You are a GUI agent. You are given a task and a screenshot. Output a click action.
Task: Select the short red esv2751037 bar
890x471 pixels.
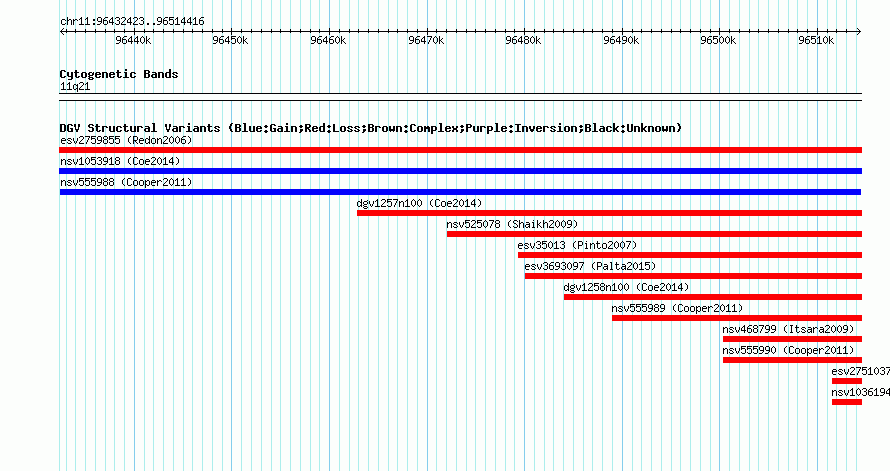(x=847, y=381)
